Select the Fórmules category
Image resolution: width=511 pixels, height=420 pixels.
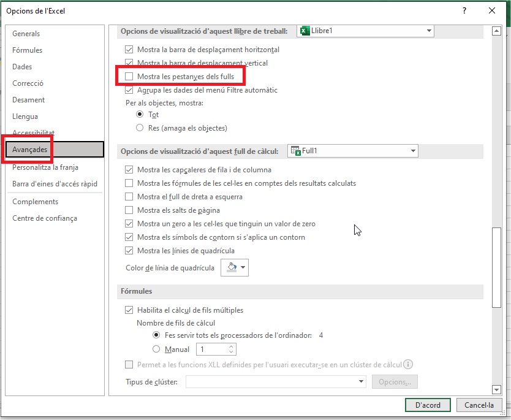pyautogui.click(x=28, y=50)
